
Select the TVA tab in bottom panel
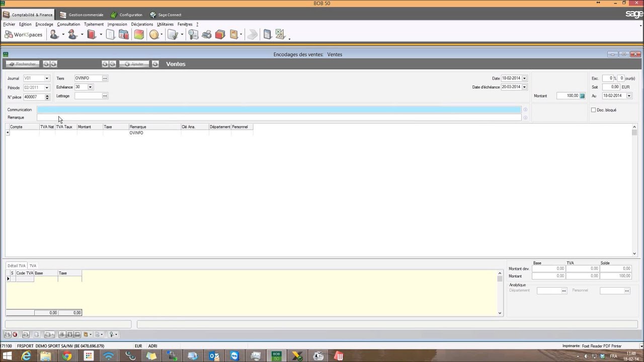coord(33,265)
